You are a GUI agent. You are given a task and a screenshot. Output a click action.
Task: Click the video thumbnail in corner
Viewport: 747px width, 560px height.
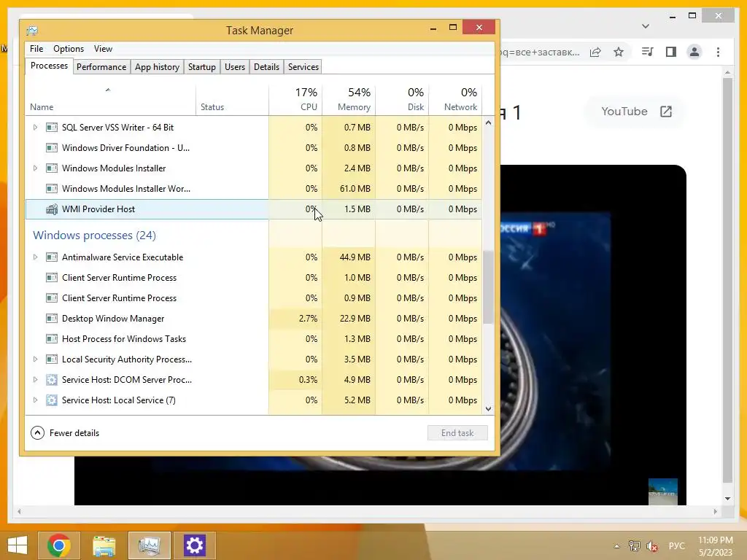click(662, 491)
